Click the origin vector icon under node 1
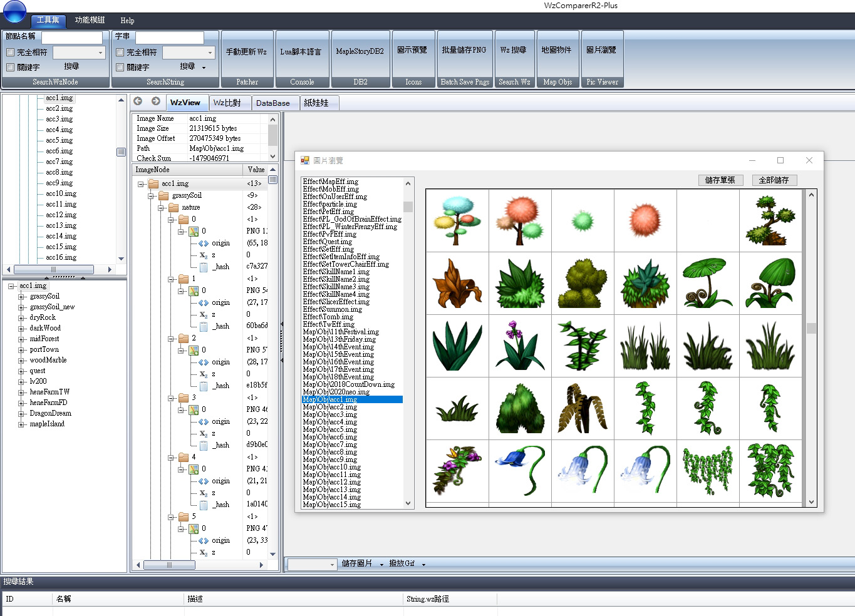The height and width of the screenshot is (616, 855). pos(204,303)
